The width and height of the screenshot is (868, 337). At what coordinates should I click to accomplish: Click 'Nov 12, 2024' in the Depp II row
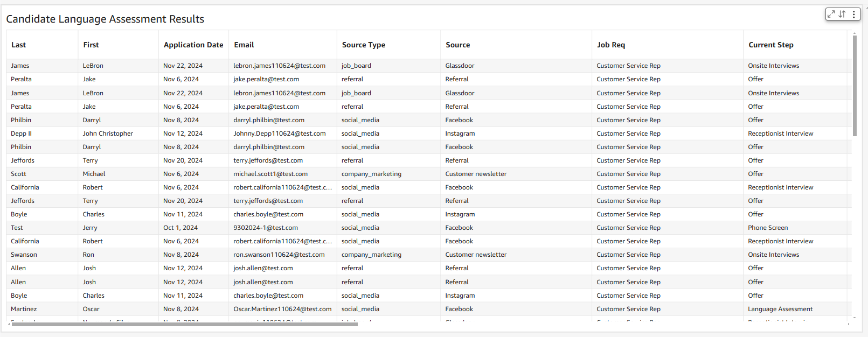183,134
